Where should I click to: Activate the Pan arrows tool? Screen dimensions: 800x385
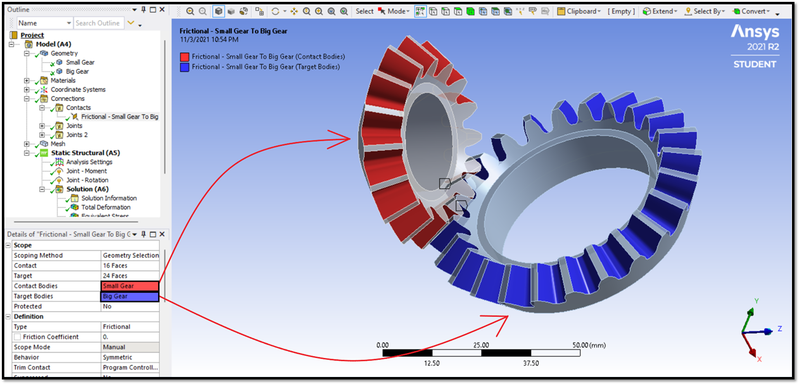tap(294, 11)
